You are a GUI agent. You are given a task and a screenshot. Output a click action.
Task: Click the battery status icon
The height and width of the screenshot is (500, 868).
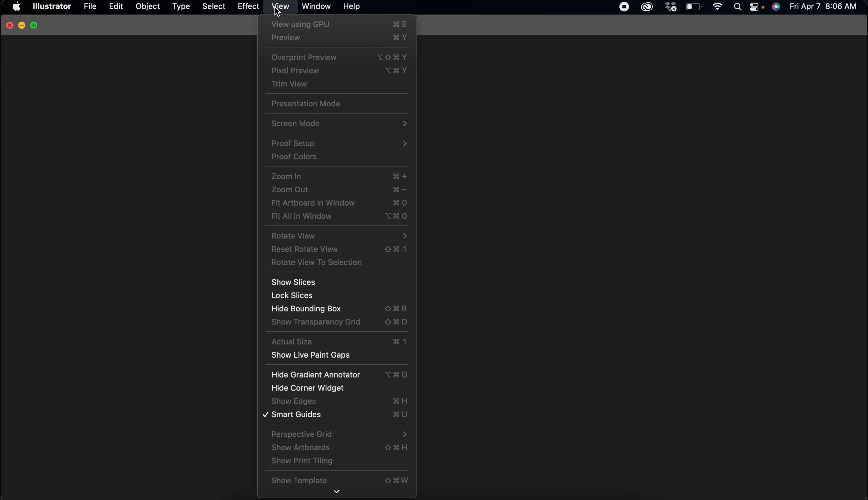[694, 7]
